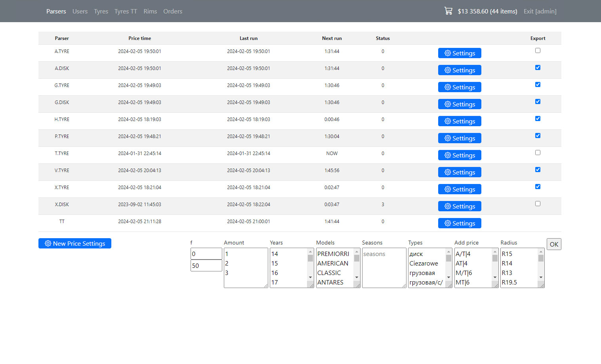
Task: Check Export for T.TYRE parser
Action: [538, 152]
